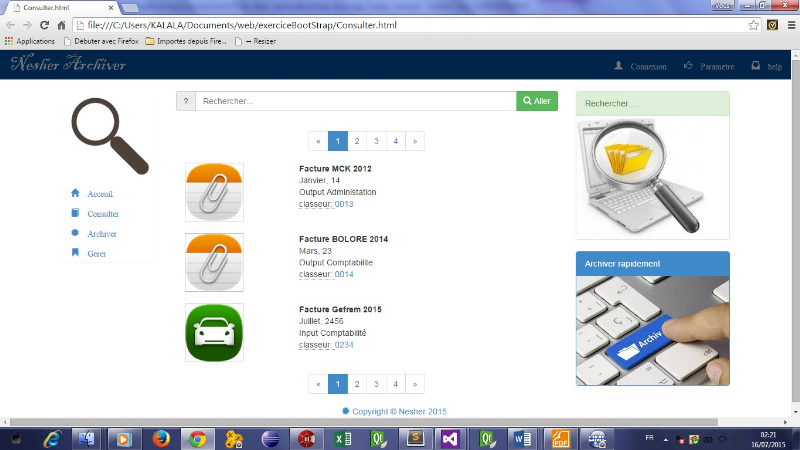
Task: Bookmark this page with the star icon
Action: tap(754, 25)
